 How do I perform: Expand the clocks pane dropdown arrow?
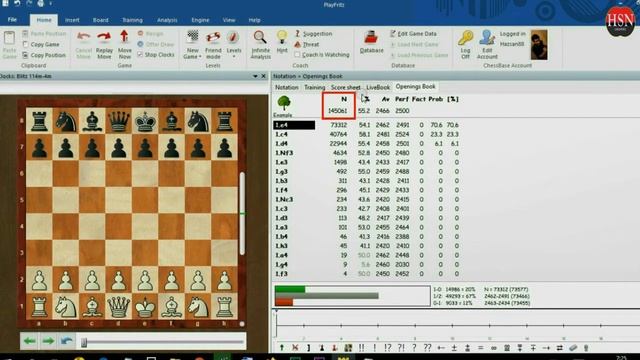click(x=255, y=76)
